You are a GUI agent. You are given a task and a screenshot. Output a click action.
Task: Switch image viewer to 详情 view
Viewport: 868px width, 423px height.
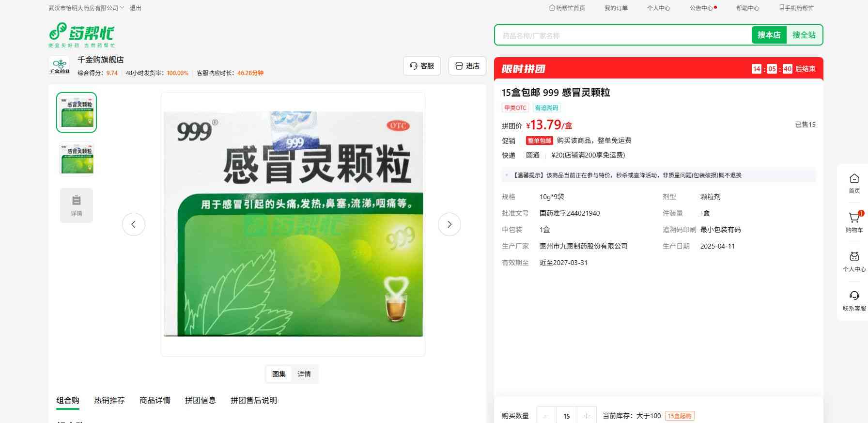click(304, 374)
